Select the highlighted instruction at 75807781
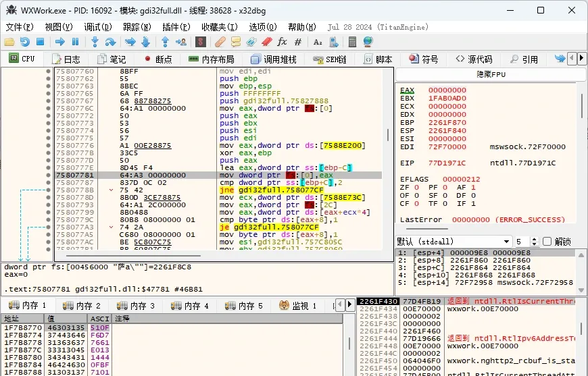 pyautogui.click(x=218, y=175)
